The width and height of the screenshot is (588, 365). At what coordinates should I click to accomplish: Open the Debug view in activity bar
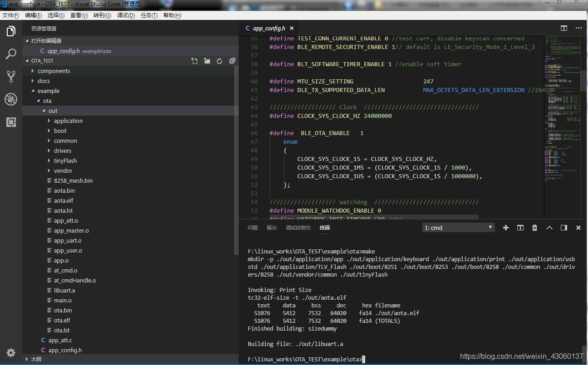(x=11, y=99)
